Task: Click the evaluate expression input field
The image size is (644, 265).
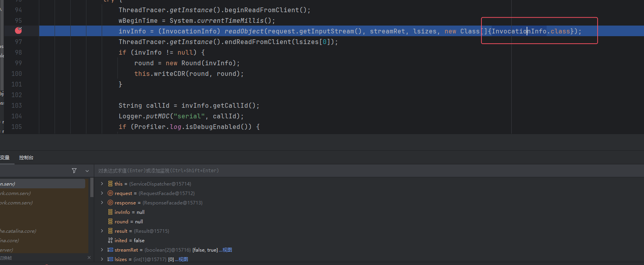Action: (x=353, y=171)
